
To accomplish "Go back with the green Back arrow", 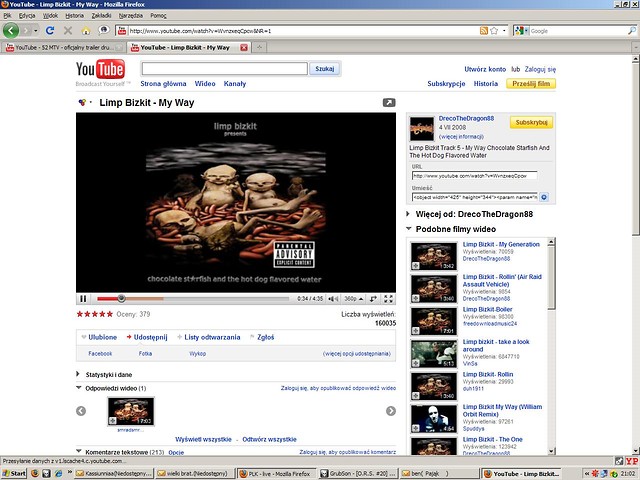I will (11, 31).
